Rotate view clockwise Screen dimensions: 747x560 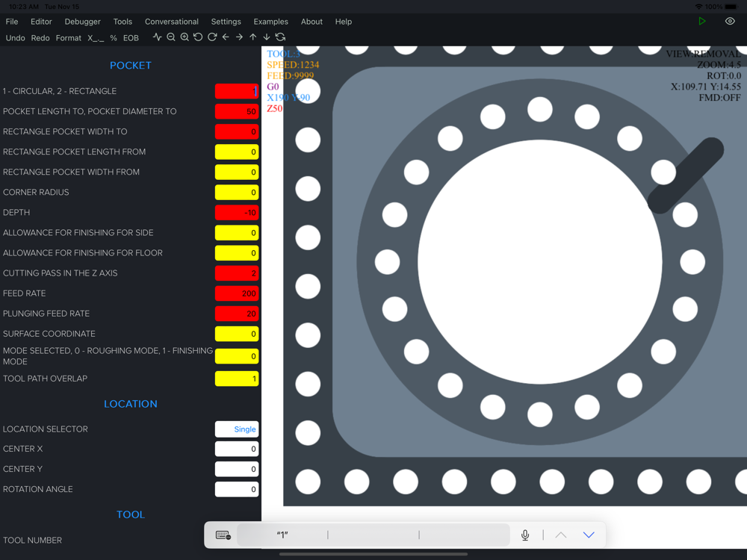coord(212,37)
